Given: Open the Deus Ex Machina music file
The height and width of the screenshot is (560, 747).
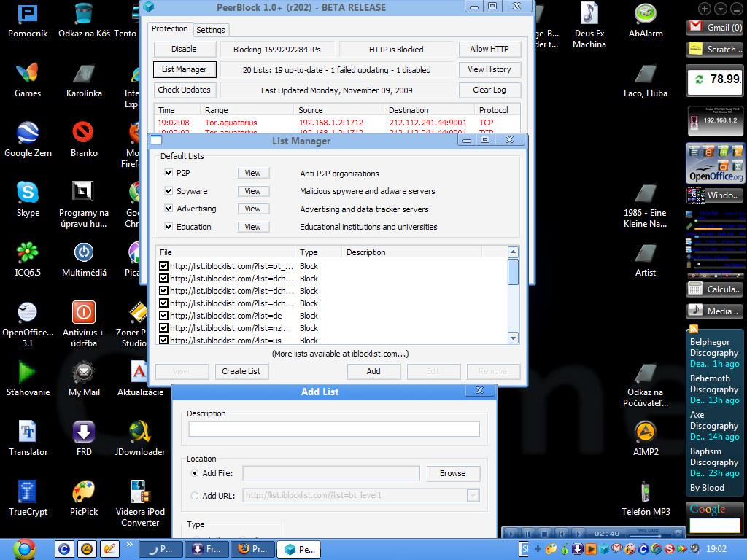Looking at the screenshot, I should (589, 26).
